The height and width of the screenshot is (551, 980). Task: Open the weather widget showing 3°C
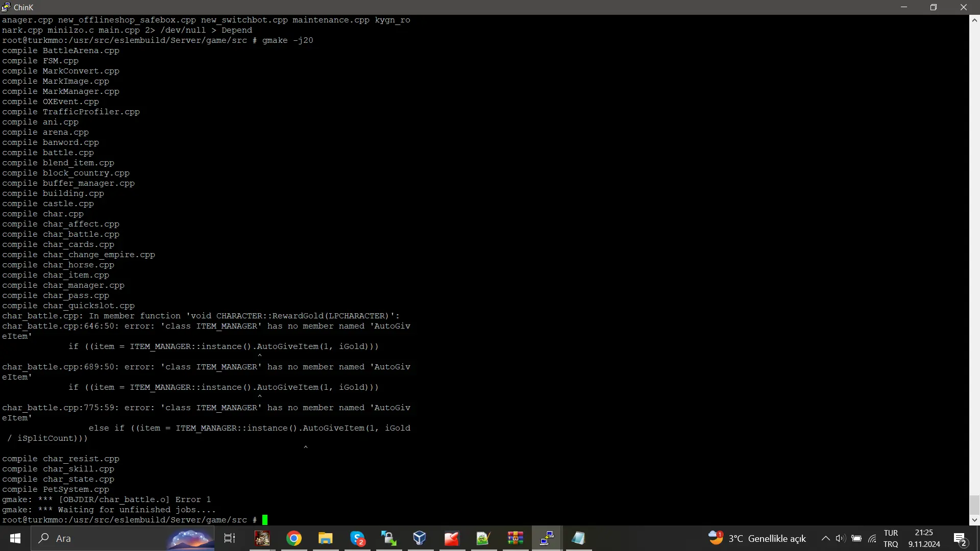point(757,538)
